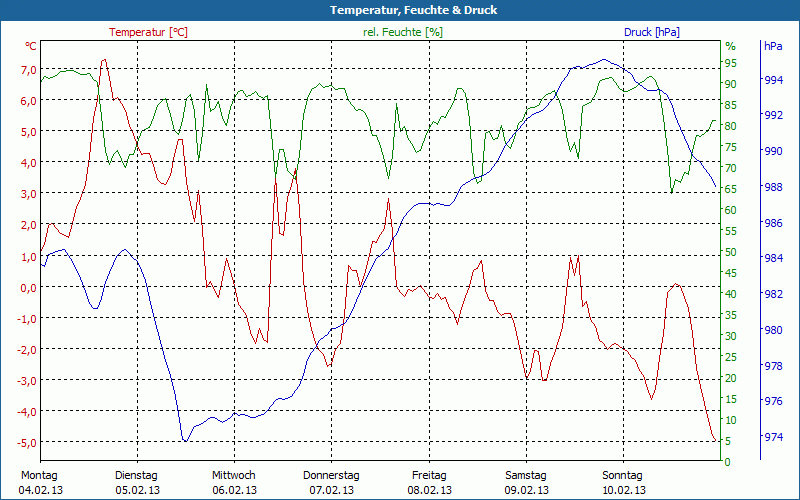Click the '3,0' temperature axis value
The height and width of the screenshot is (500, 800).
(28, 194)
